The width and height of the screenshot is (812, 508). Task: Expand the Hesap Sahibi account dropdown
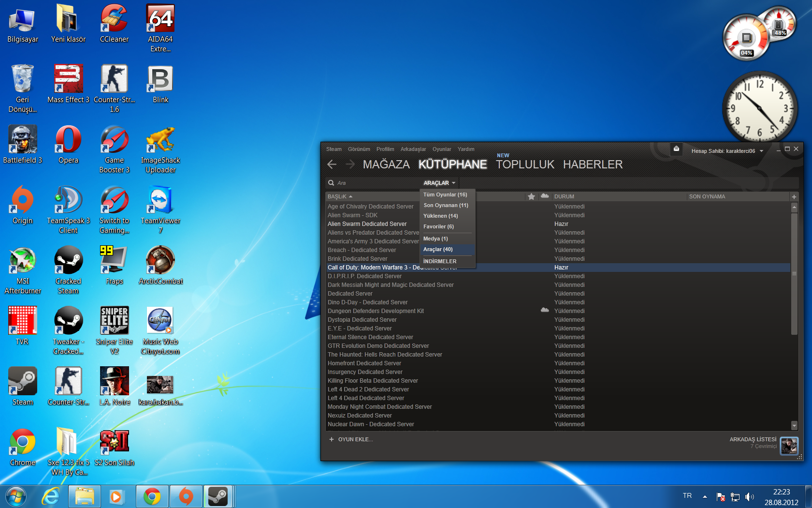(x=727, y=151)
